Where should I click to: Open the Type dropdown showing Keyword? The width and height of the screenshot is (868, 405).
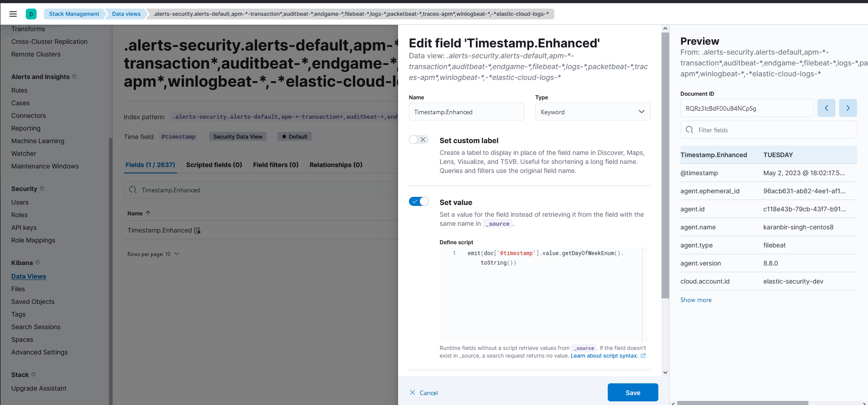click(592, 112)
